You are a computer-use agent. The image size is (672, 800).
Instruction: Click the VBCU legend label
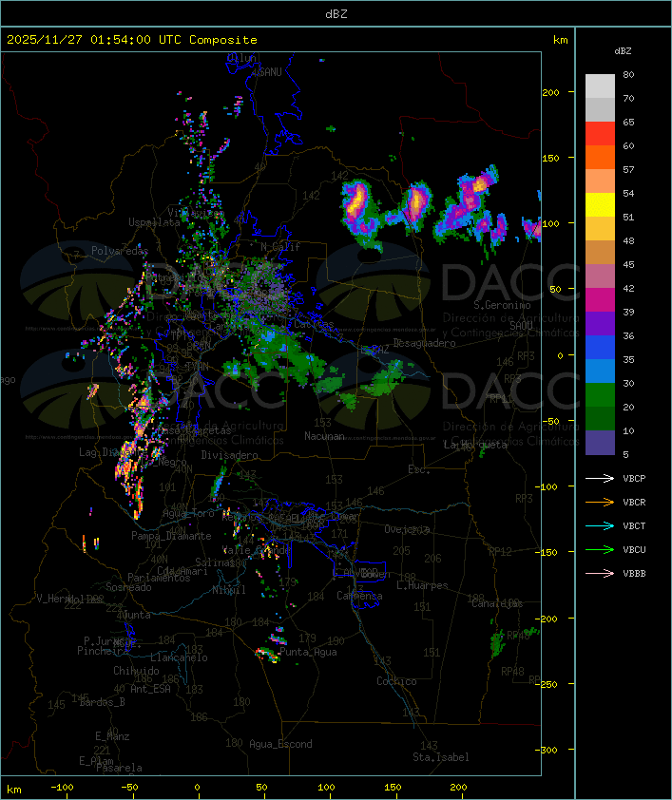pos(634,550)
